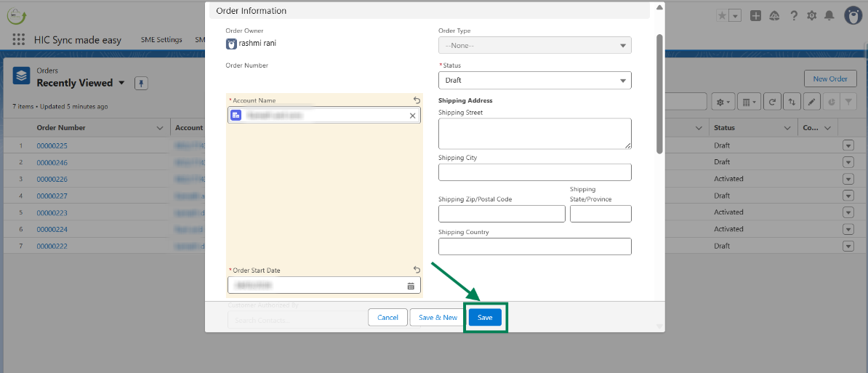Open the Setup gear menu
868x373 pixels.
[x=812, y=16]
